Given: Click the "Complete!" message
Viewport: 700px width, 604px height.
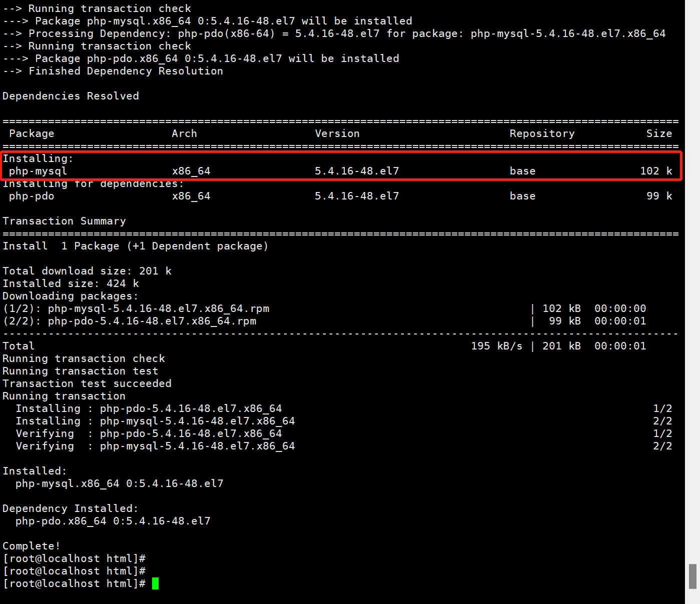Looking at the screenshot, I should point(32,546).
